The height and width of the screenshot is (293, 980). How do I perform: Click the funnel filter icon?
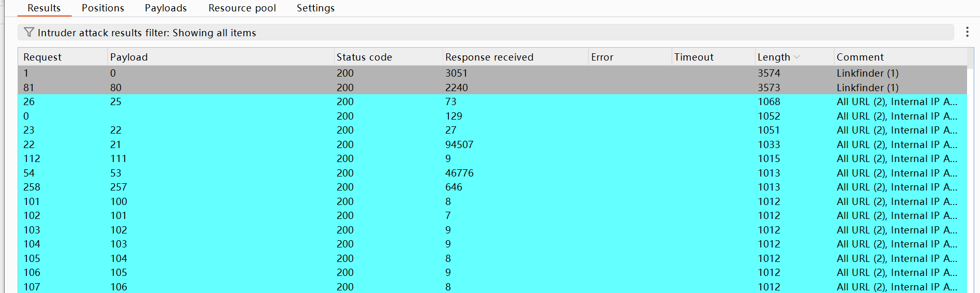point(29,32)
